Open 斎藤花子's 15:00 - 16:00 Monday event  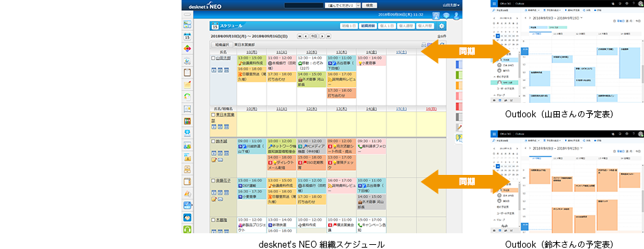[x=251, y=183]
